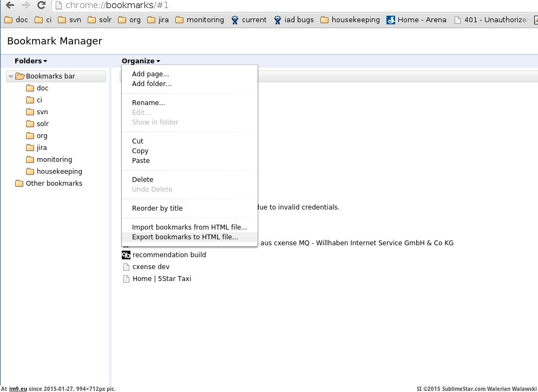Screen dimensions: 538x392
Task: Open 'Home | 5Star Taxi' bookmark
Action: coord(161,279)
